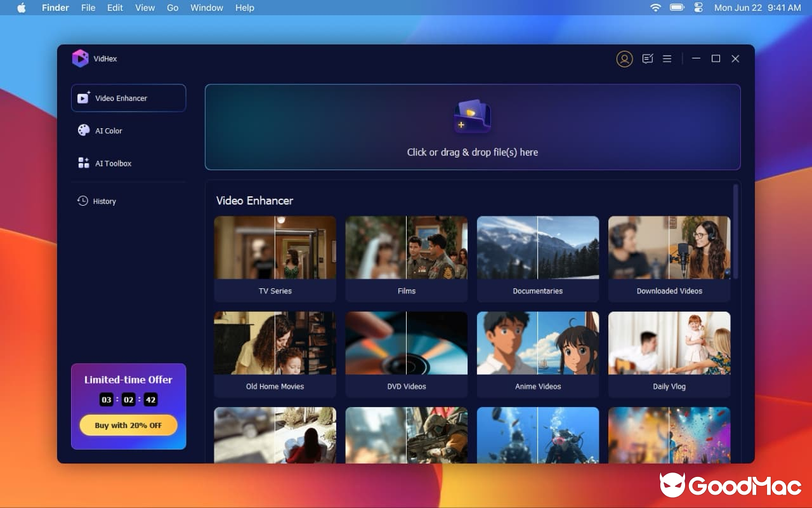Click Buy with 20% OFF button

[x=128, y=425]
